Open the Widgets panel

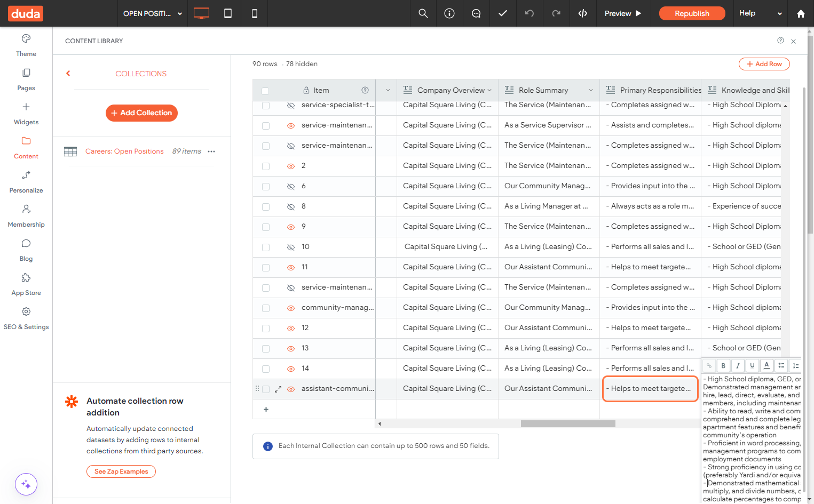point(26,114)
